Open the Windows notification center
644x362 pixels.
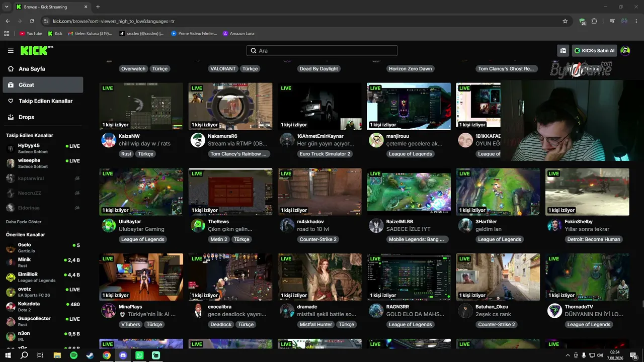click(x=633, y=355)
